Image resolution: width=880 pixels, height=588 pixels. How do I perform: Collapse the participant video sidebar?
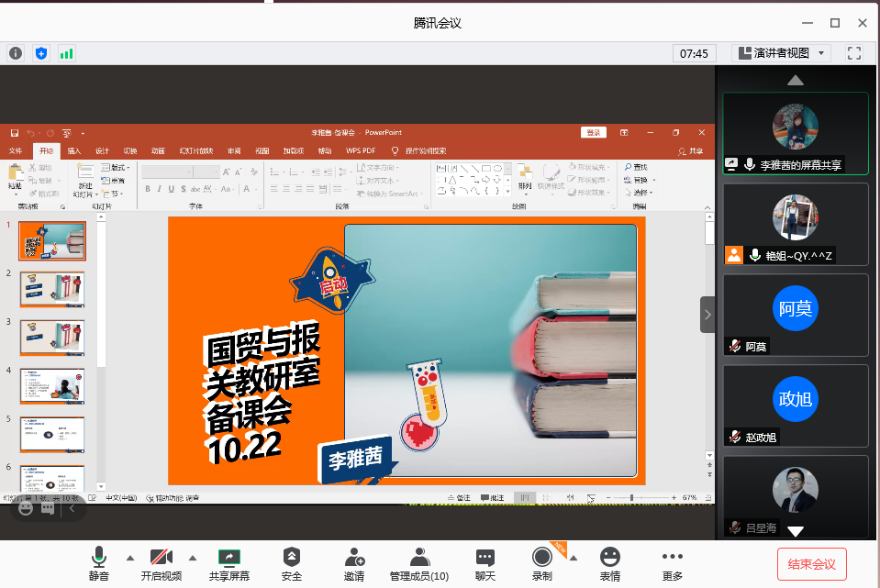(707, 315)
